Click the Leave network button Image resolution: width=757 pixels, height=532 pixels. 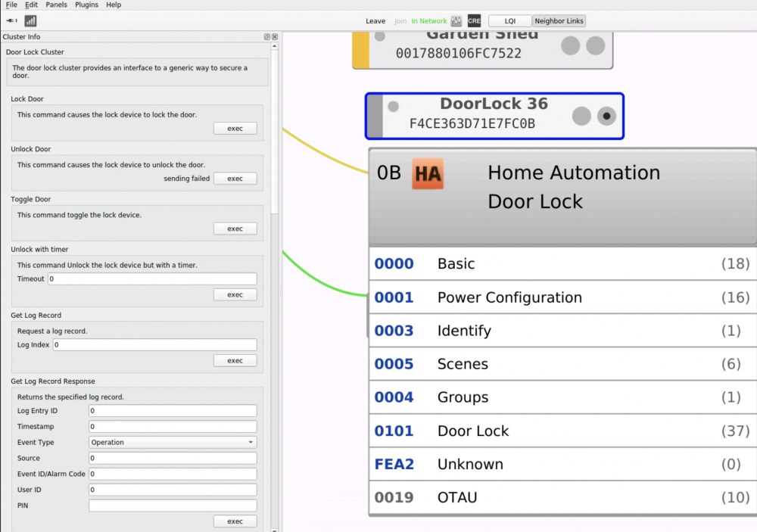pyautogui.click(x=375, y=21)
